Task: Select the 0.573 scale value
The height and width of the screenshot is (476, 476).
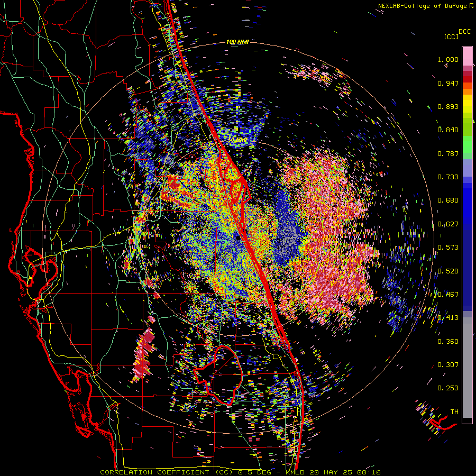Action: click(x=448, y=248)
